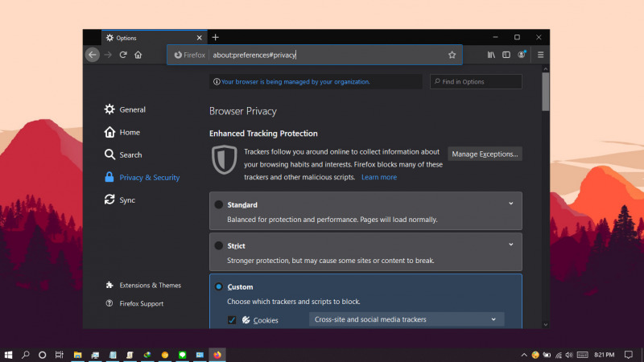This screenshot has height=362, width=644.
Task: Open the Firefox Account icon
Action: point(522,55)
